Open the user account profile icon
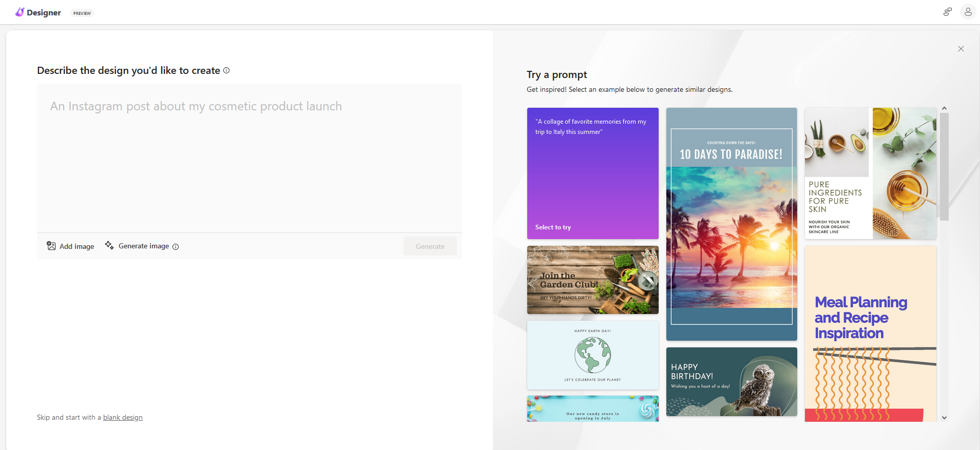Viewport: 980px width, 450px height. pos(968,12)
